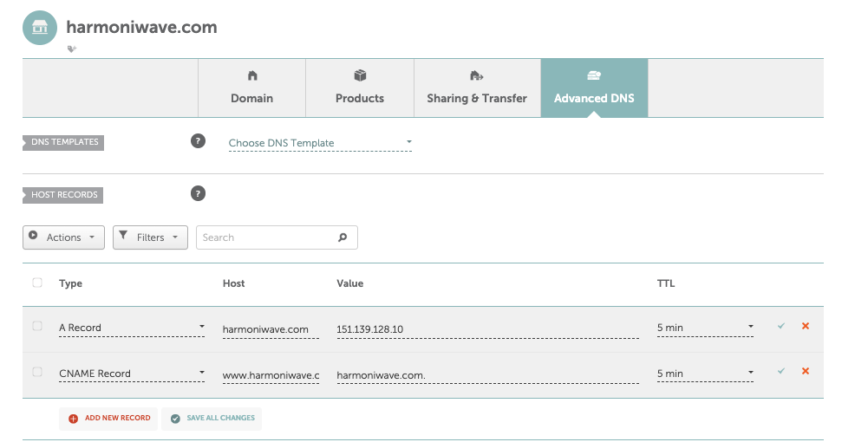Open the Actions dropdown button
The height and width of the screenshot is (442, 868).
63,237
